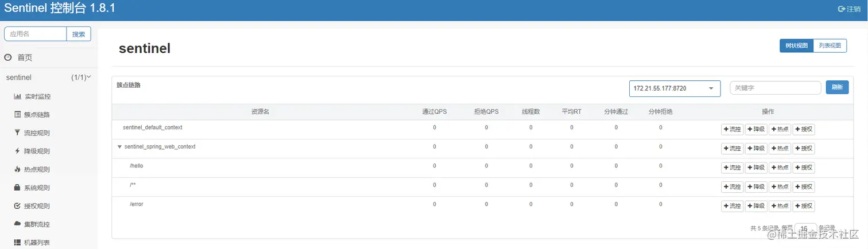
Task: Add 授权 rule for /** resource
Action: tap(804, 187)
